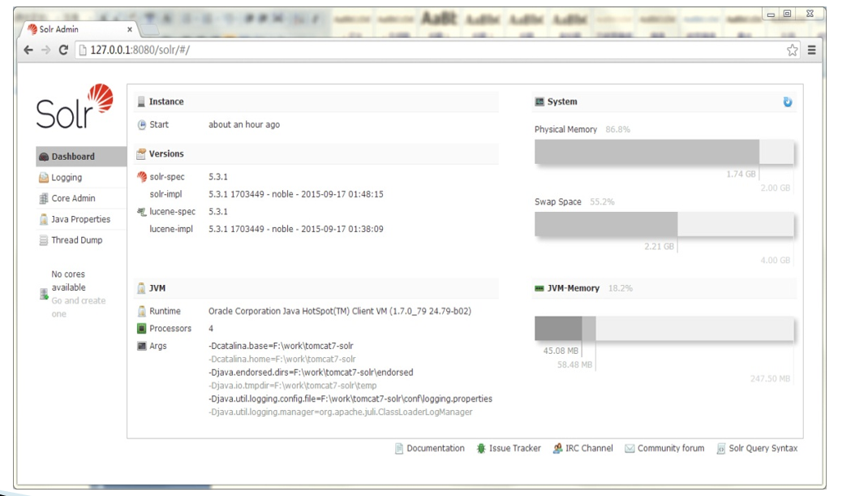Click the lucene-spec icon
868x496 pixels.
[142, 212]
